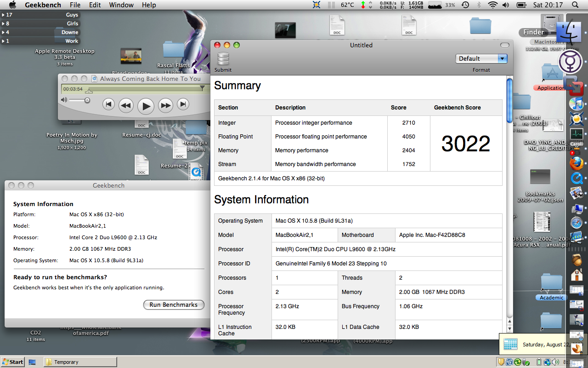This screenshot has width=588, height=368.
Task: Open VMware Fusion icon in the Dock
Action: pyautogui.click(x=573, y=86)
